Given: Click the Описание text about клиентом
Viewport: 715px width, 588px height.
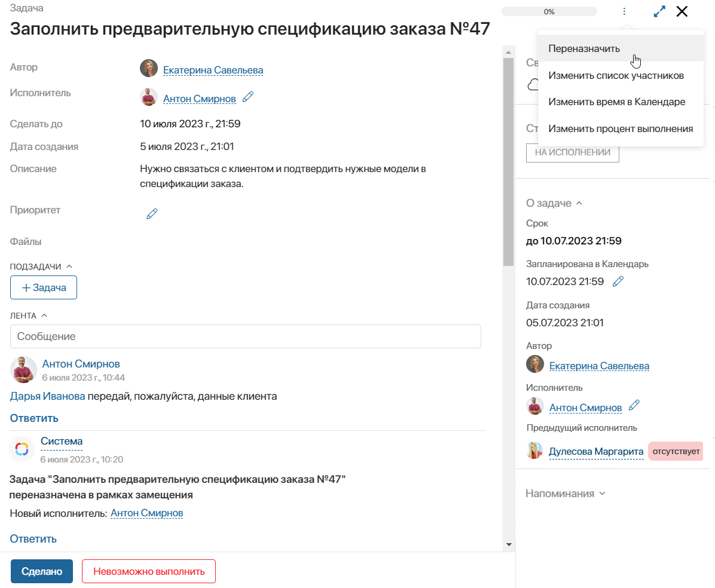Looking at the screenshot, I should point(283,176).
